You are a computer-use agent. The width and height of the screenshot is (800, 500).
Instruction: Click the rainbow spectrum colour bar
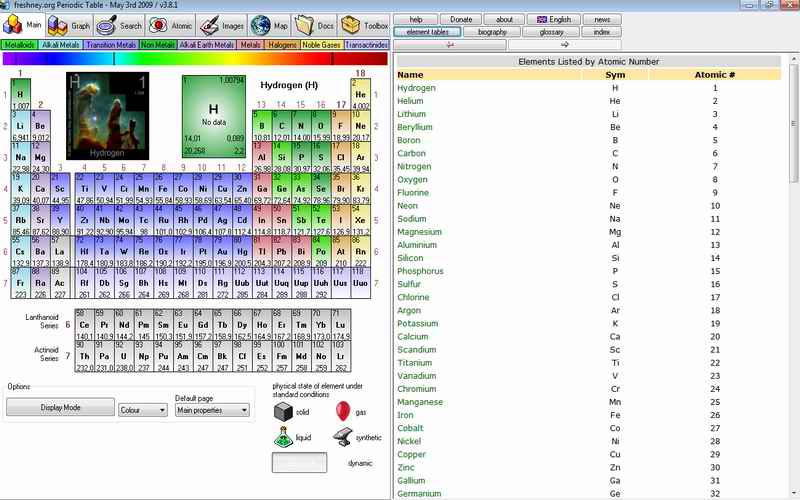pos(195,59)
